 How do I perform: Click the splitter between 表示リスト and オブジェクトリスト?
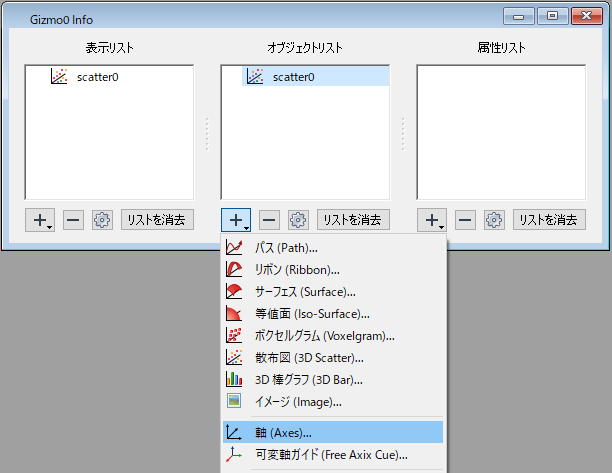point(207,132)
